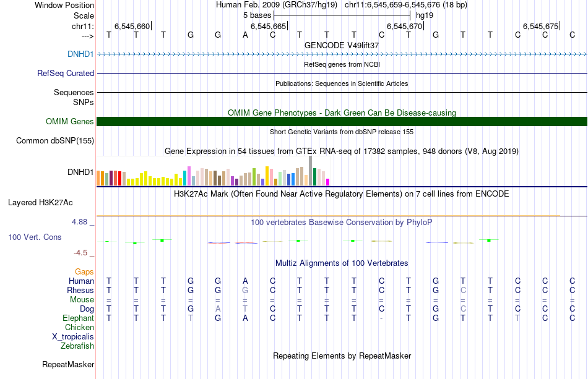Click the Chicken species label
588x379 pixels.
79,328
